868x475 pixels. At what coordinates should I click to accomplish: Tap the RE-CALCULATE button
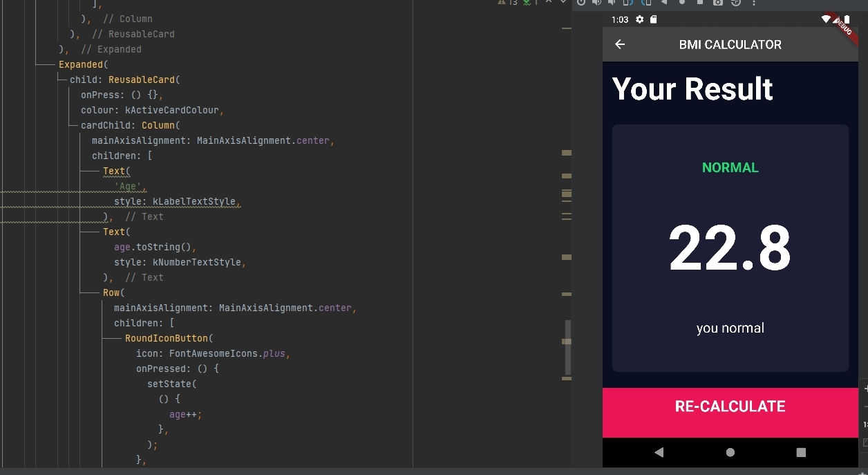coord(730,413)
